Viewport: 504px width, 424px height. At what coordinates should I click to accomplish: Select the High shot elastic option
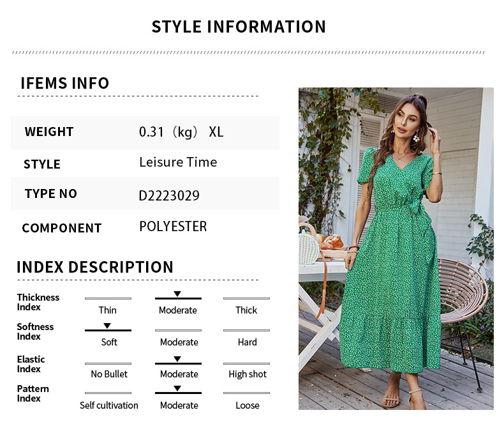(x=248, y=374)
